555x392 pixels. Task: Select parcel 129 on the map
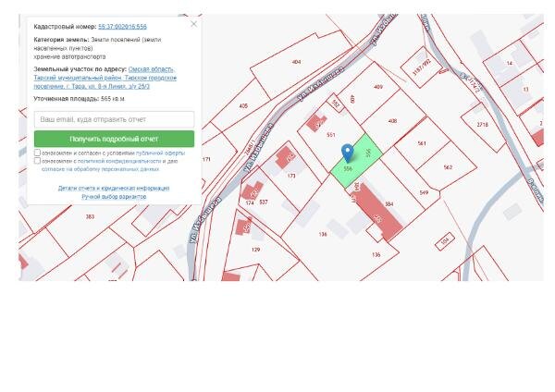(256, 250)
